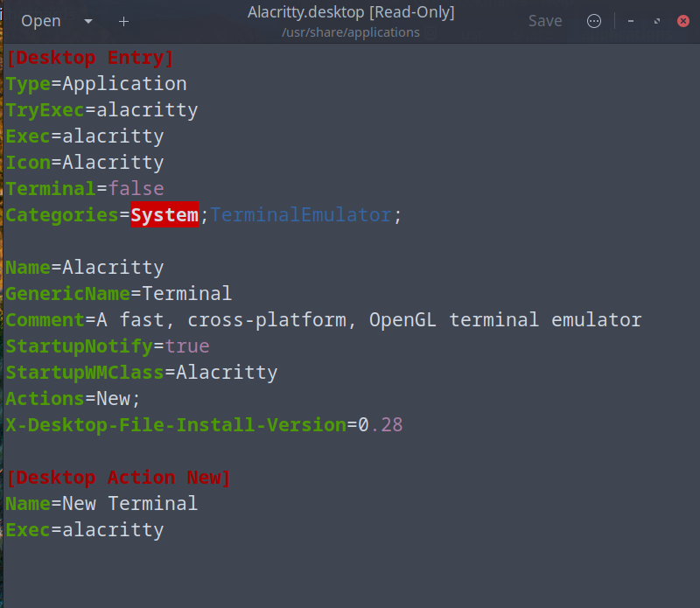Open the more options menu icon
The image size is (700, 608).
tap(594, 21)
